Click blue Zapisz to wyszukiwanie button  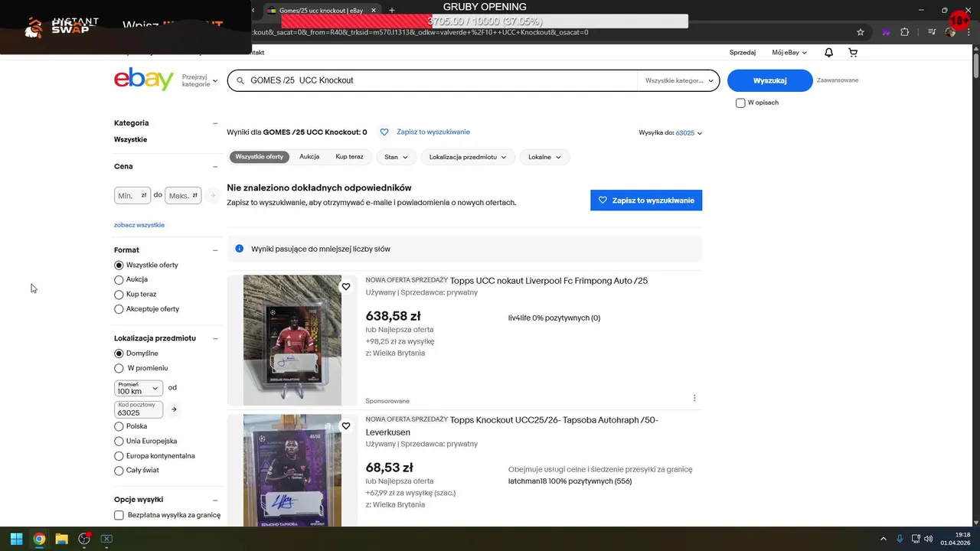coord(646,201)
